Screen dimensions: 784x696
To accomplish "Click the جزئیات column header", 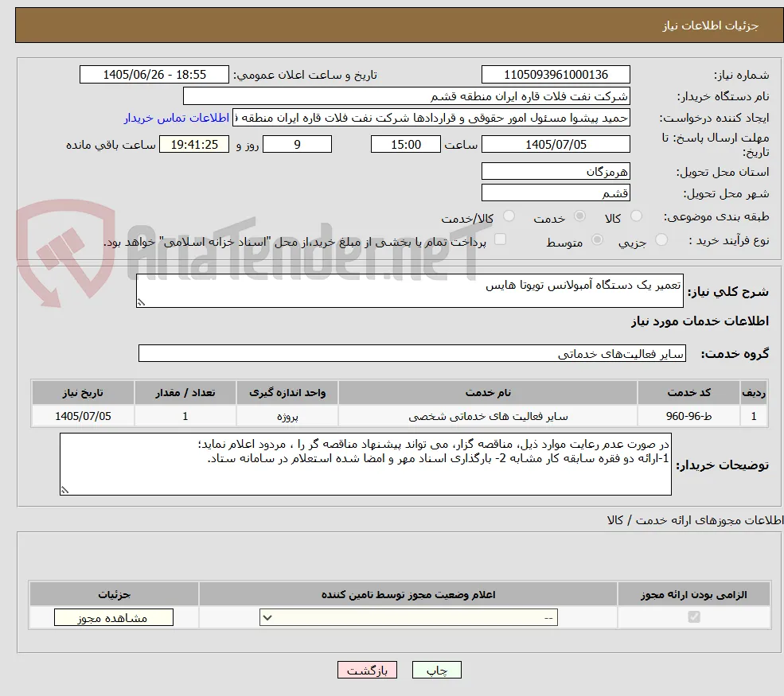I will tap(114, 594).
